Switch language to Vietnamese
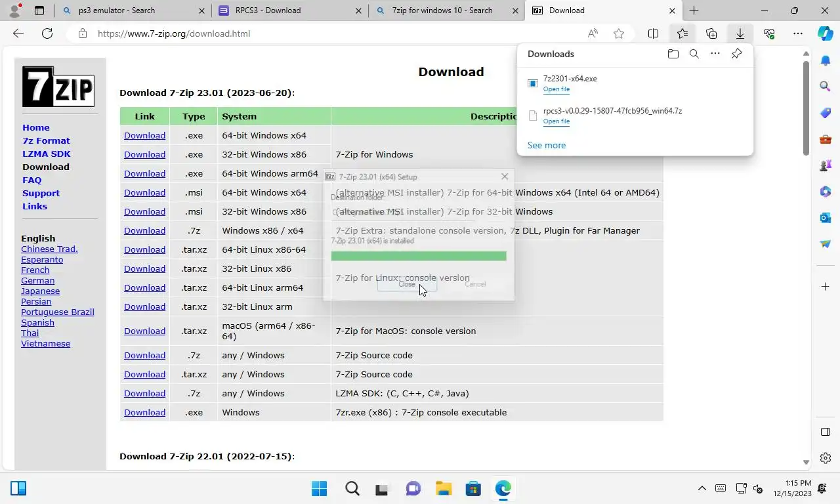Image resolution: width=840 pixels, height=504 pixels. click(45, 343)
